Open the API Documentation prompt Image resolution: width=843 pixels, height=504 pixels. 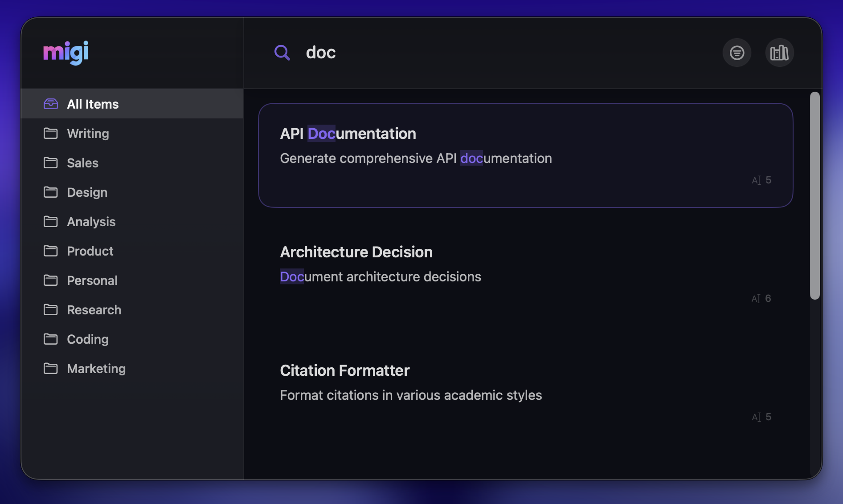point(526,155)
